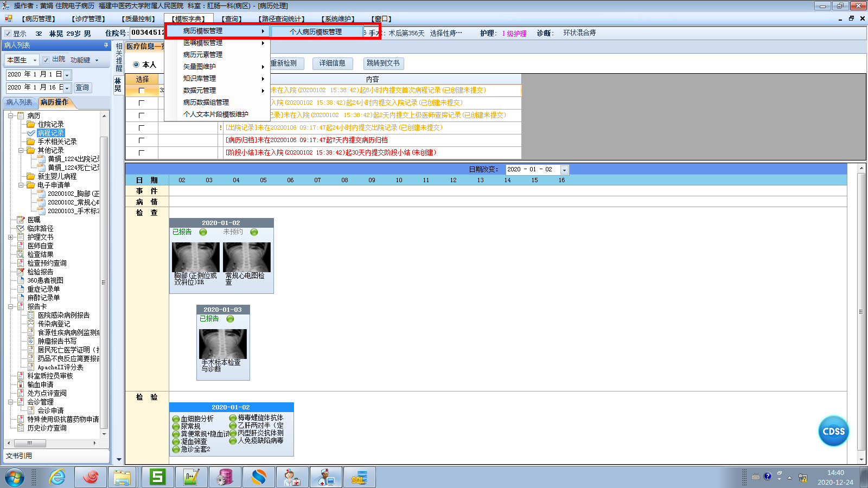Click the notepad icon beside 医嘱

click(21, 220)
